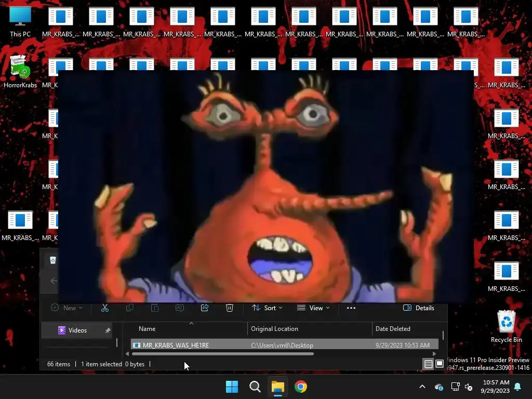Open the clock showing 10:57 AM
This screenshot has height=399, width=532.
coord(495,387)
